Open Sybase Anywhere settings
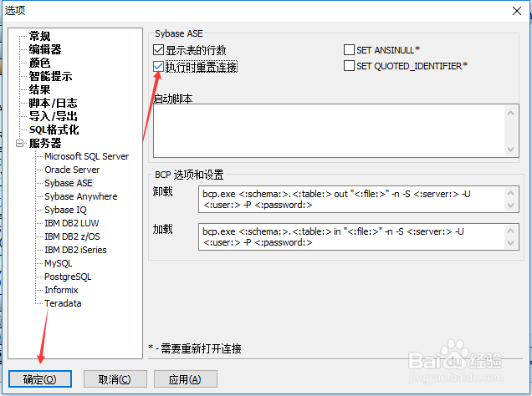This screenshot has width=532, height=396. (81, 196)
